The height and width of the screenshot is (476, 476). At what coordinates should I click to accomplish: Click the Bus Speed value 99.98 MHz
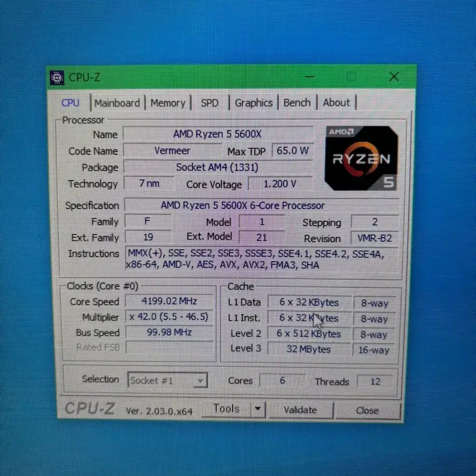click(x=169, y=333)
